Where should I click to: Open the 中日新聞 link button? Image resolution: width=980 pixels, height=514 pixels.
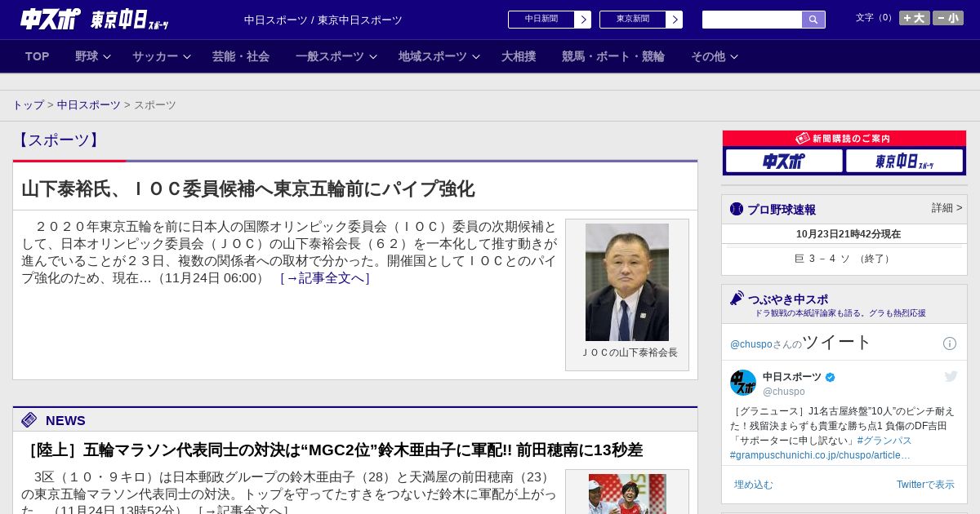541,20
